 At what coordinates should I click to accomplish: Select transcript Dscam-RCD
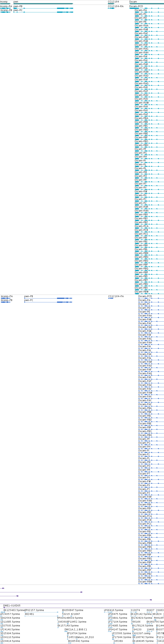tap(136, 6)
